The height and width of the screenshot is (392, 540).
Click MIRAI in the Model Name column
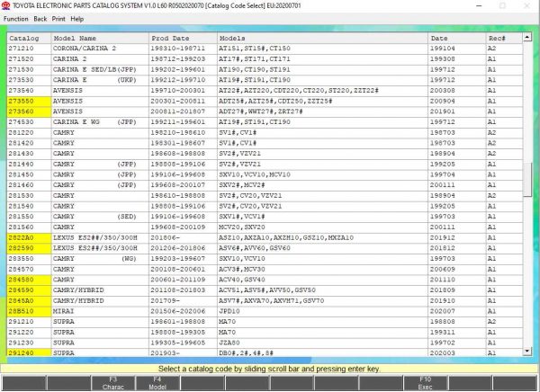click(x=63, y=311)
